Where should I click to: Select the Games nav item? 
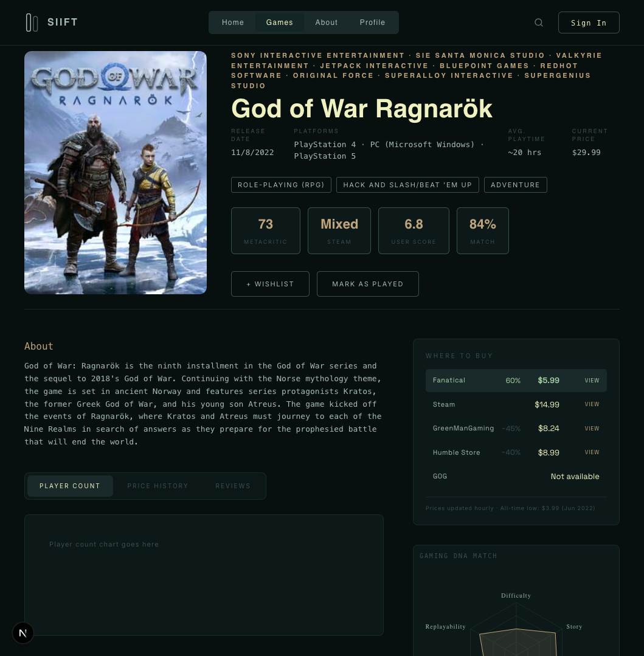pyautogui.click(x=280, y=22)
